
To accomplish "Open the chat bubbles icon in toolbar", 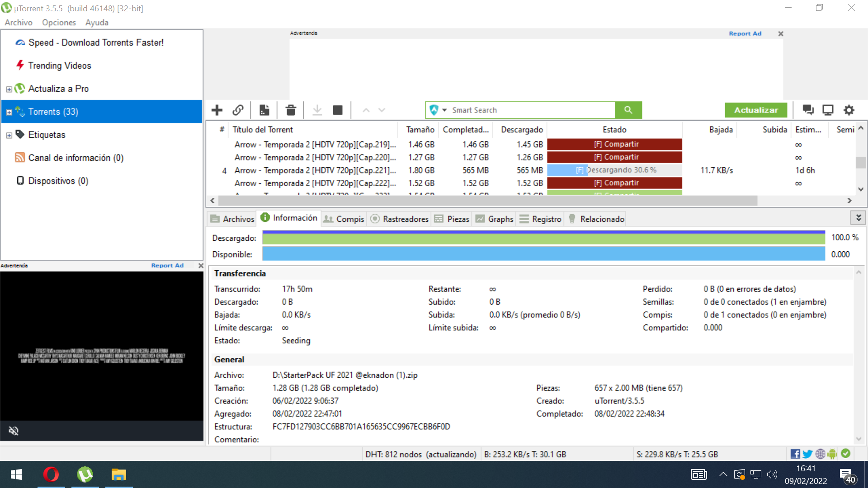I will (808, 110).
